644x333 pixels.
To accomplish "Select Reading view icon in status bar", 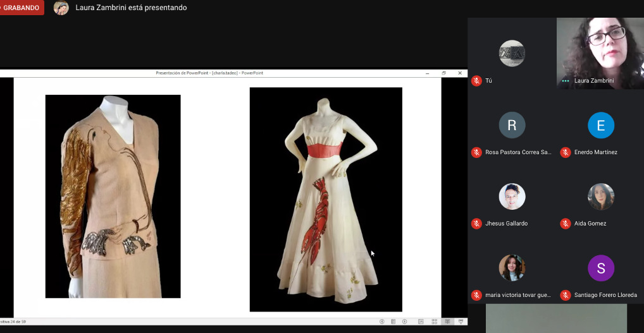I will tap(447, 322).
